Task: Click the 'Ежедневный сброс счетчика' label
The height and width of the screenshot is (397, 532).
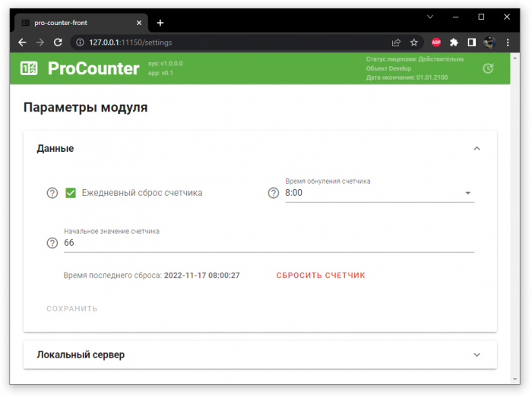Action: click(142, 193)
